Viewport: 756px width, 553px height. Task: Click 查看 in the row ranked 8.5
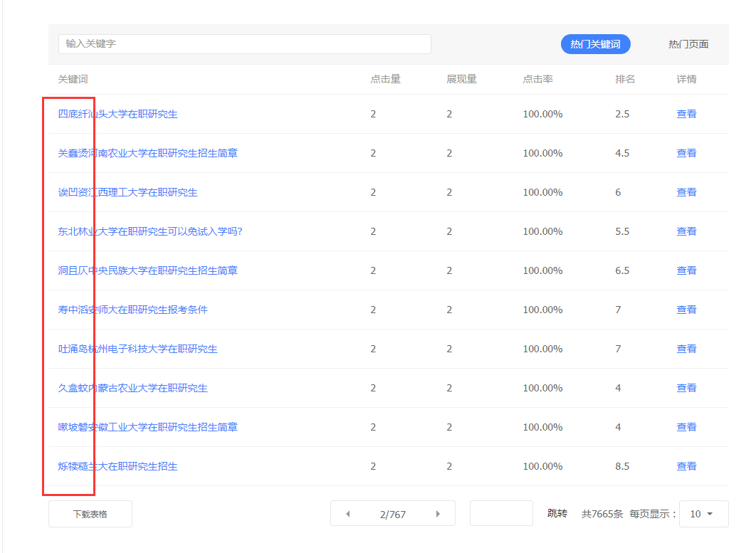pyautogui.click(x=686, y=466)
